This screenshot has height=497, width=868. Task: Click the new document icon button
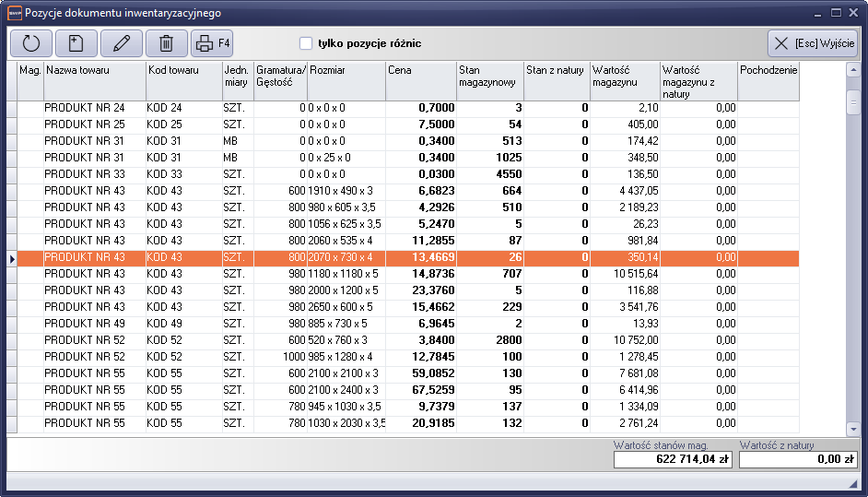[76, 43]
